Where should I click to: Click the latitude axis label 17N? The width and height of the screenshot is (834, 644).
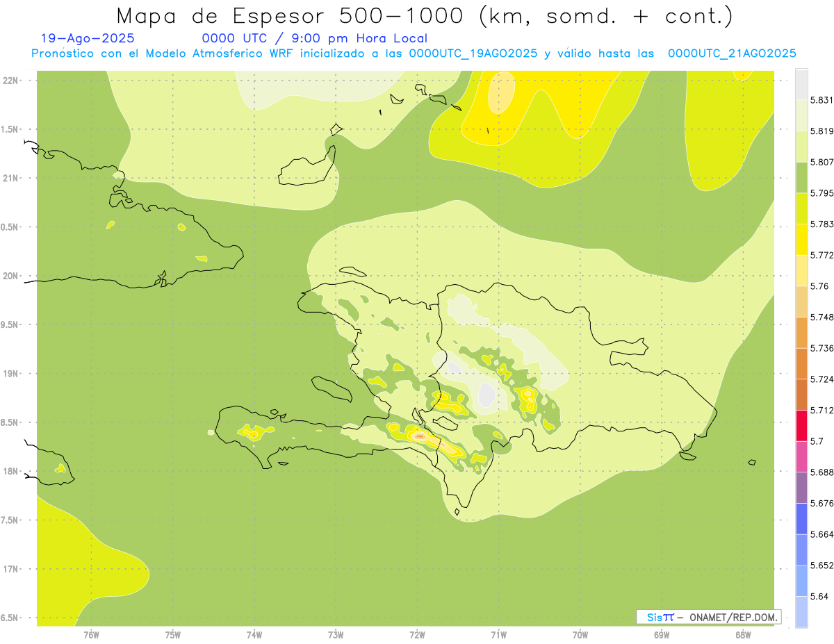tap(10, 569)
